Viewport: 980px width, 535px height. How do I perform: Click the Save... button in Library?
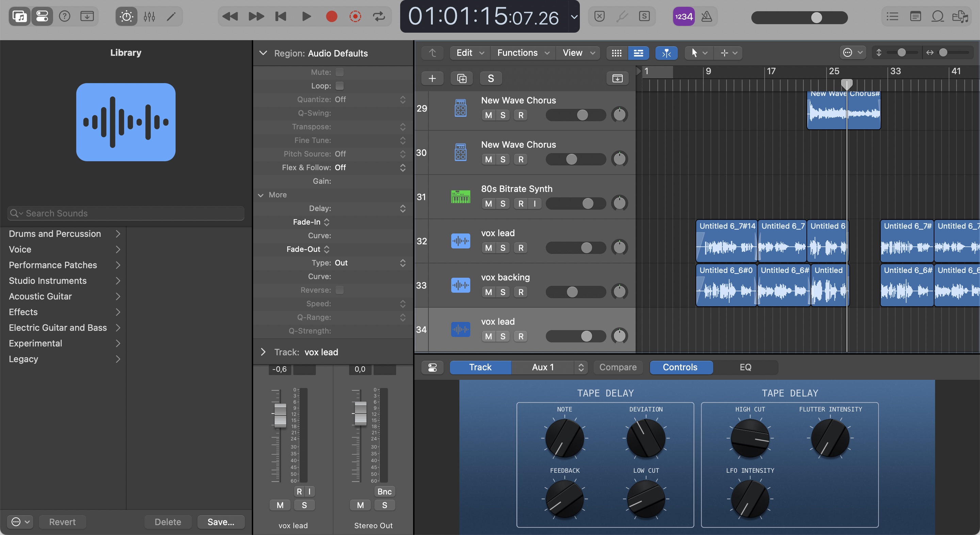point(220,522)
